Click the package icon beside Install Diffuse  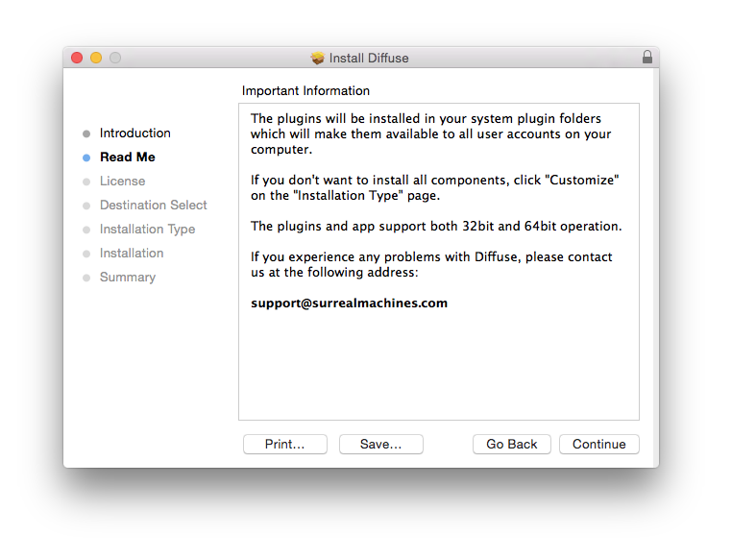[318, 58]
